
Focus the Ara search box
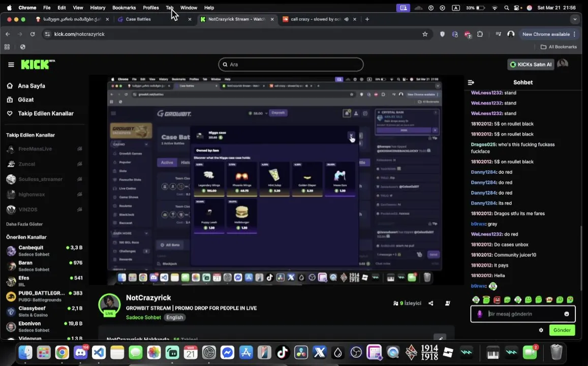pyautogui.click(x=291, y=64)
